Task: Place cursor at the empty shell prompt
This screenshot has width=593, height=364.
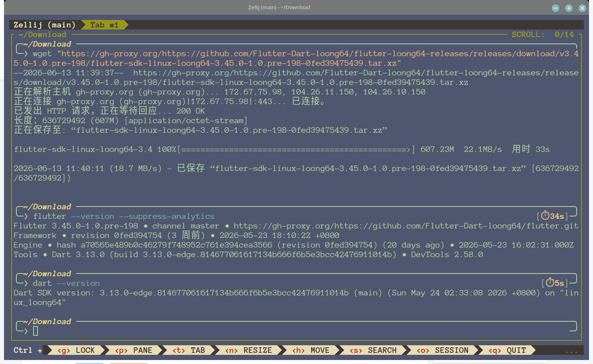Action: click(x=36, y=331)
